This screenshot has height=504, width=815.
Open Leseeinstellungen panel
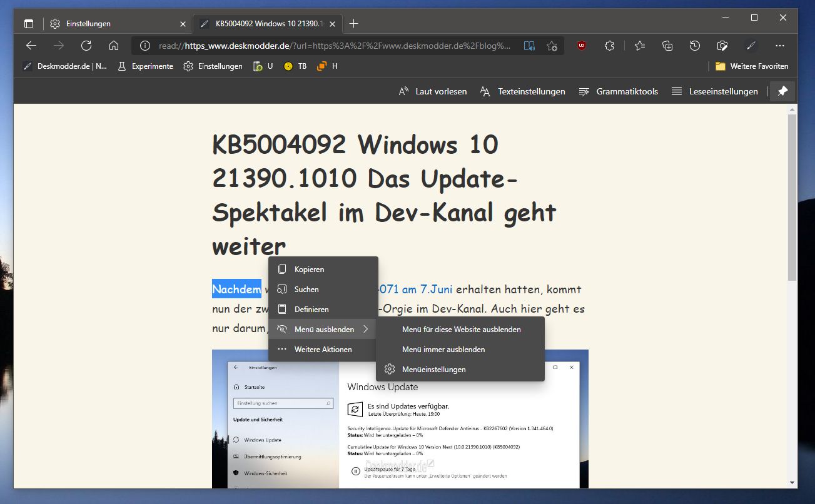(714, 91)
